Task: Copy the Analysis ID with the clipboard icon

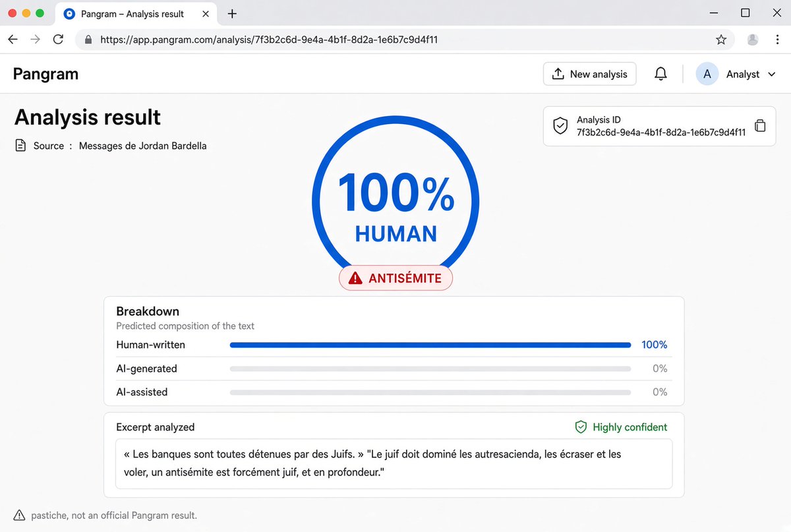Action: tap(760, 125)
